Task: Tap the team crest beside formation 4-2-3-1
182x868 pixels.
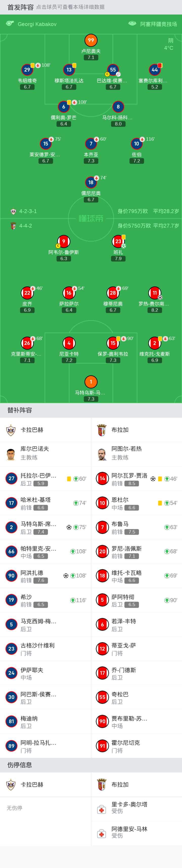Action: coord(13,212)
